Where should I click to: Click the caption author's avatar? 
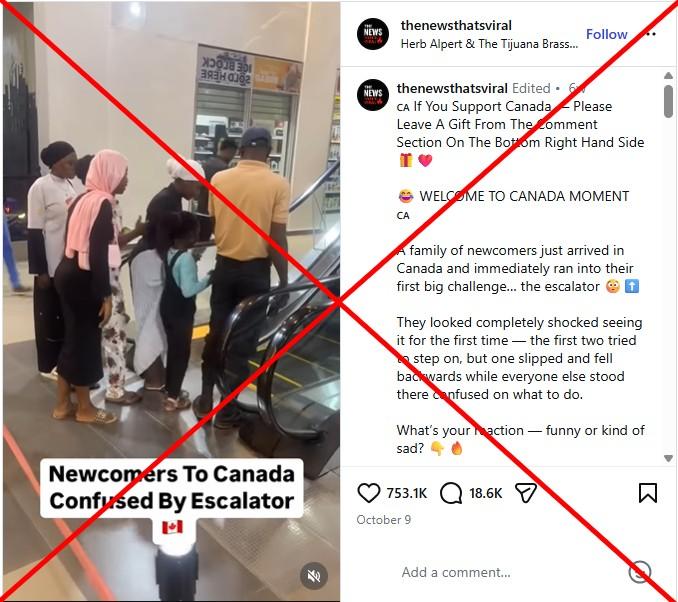373,95
